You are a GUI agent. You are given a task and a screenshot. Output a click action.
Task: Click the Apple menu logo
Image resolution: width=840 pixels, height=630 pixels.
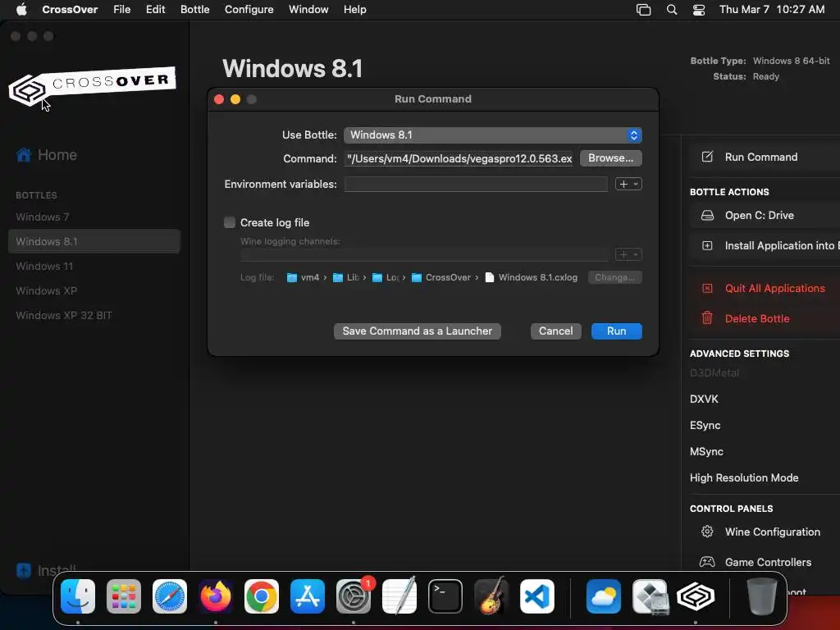tap(21, 9)
